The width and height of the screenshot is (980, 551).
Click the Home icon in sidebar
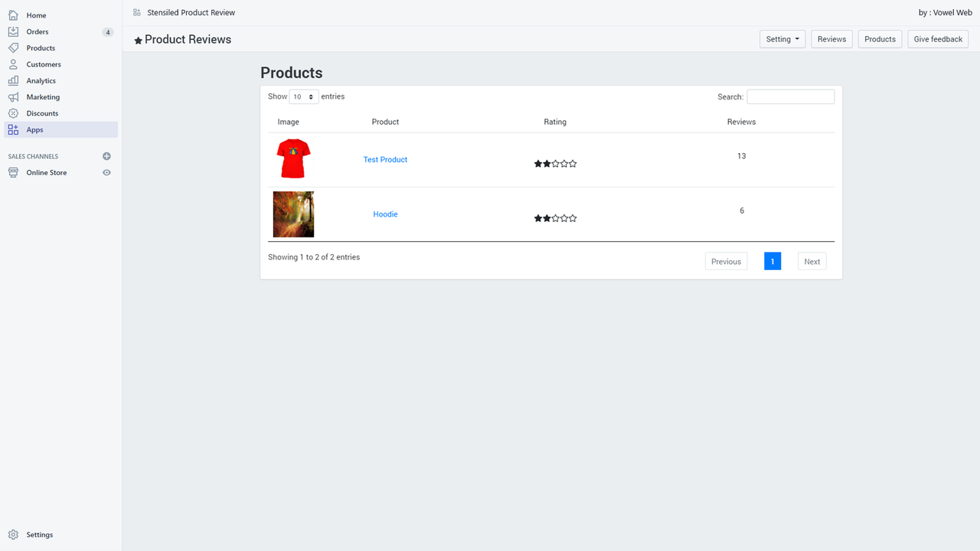[13, 15]
